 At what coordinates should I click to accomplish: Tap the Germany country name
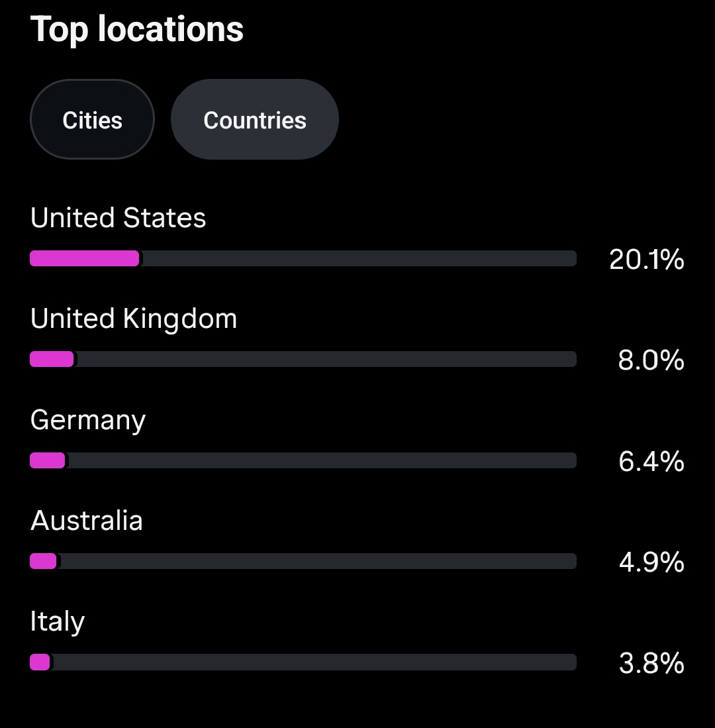(x=88, y=420)
